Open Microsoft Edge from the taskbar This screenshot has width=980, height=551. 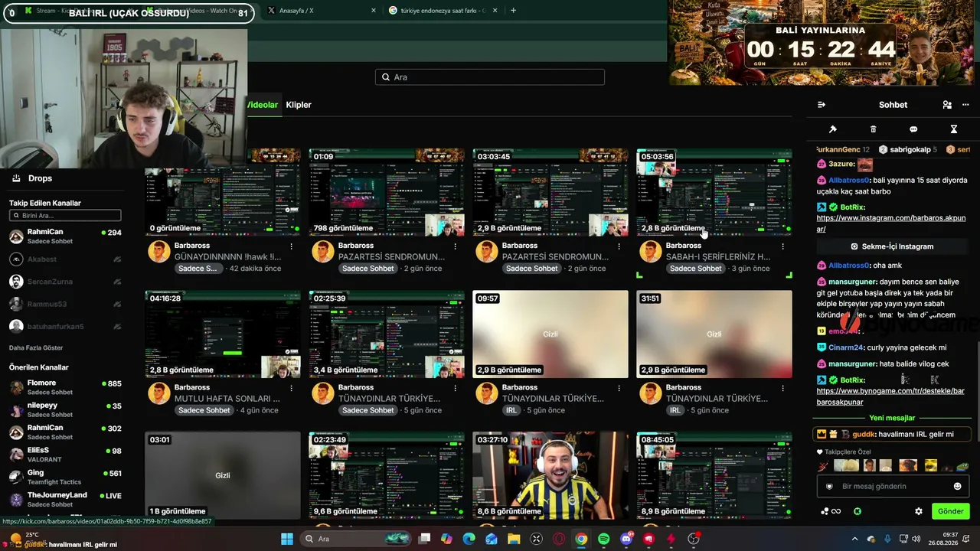click(469, 539)
